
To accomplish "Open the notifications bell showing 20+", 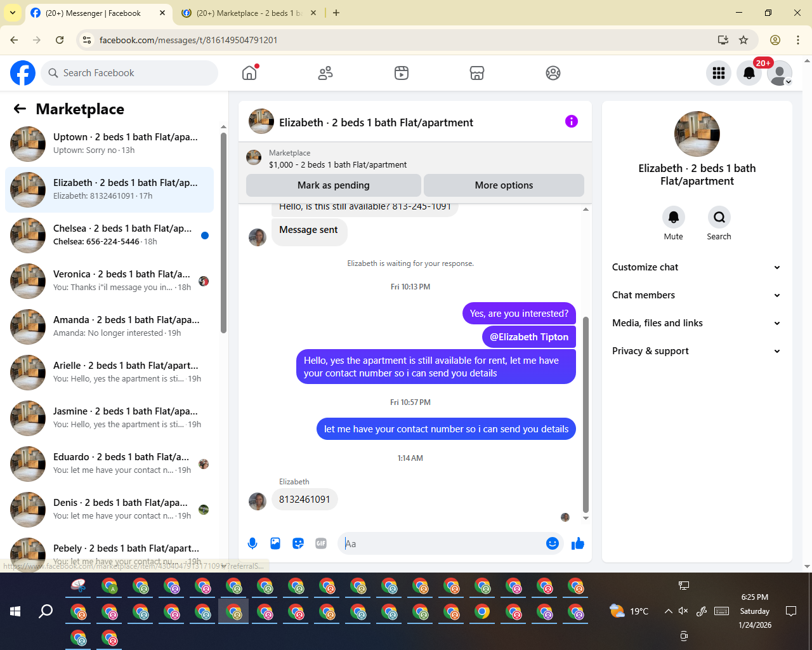I will (749, 73).
